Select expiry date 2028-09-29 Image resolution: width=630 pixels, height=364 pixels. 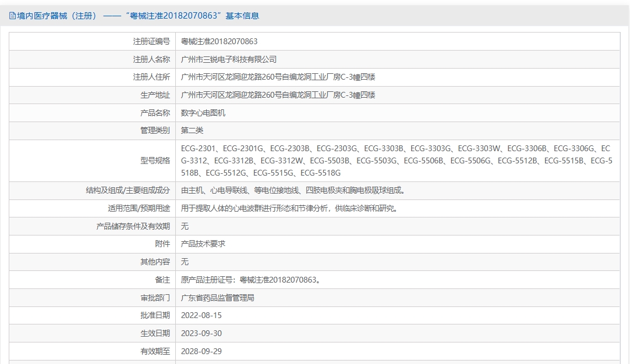point(201,351)
